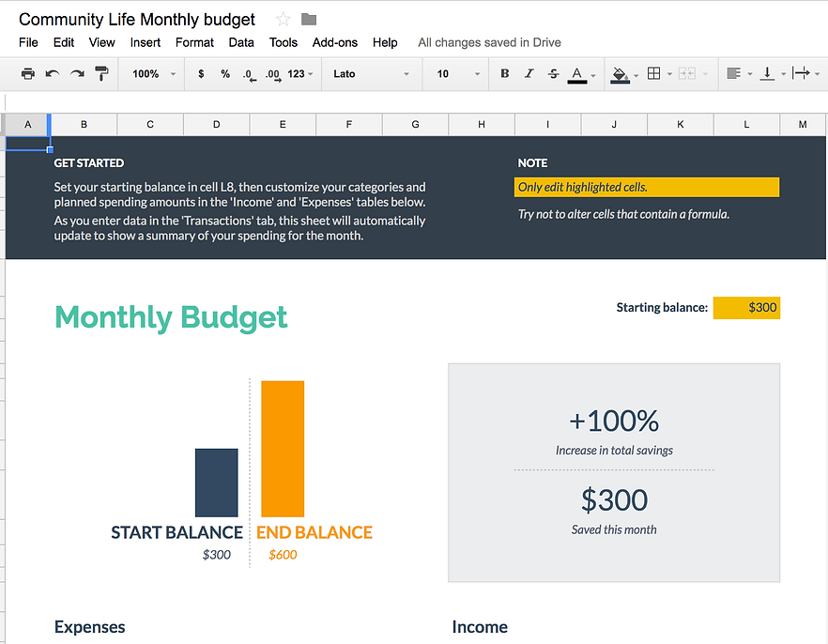This screenshot has height=644, width=828.
Task: Open the 100% zoom dropdown
Action: click(154, 74)
